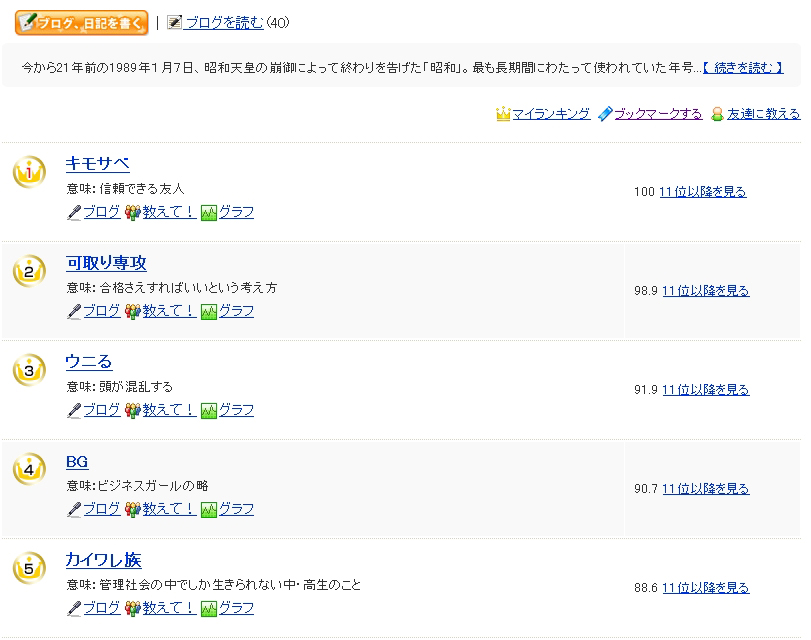
Task: Click the ブログ、日記を書く button
Action: [x=81, y=21]
